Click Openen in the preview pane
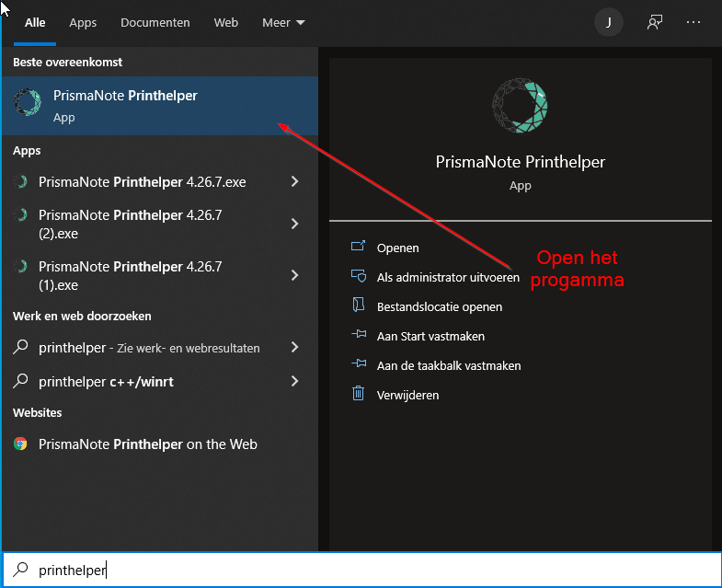Screen dimensions: 722x588 pos(398,248)
